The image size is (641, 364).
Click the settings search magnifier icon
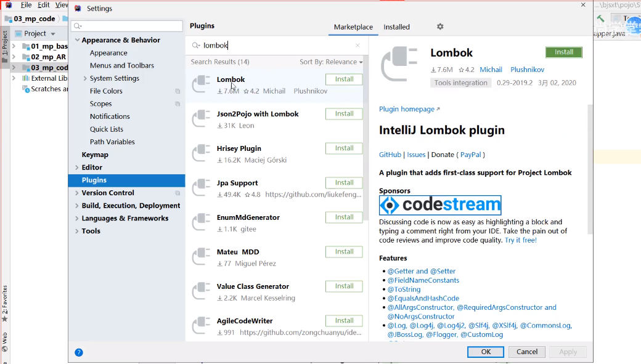[x=78, y=26]
